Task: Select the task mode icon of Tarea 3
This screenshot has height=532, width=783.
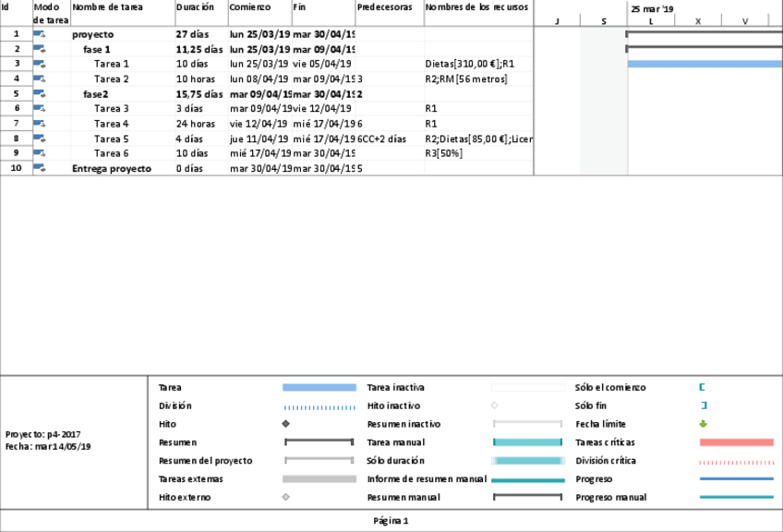Action: point(40,108)
